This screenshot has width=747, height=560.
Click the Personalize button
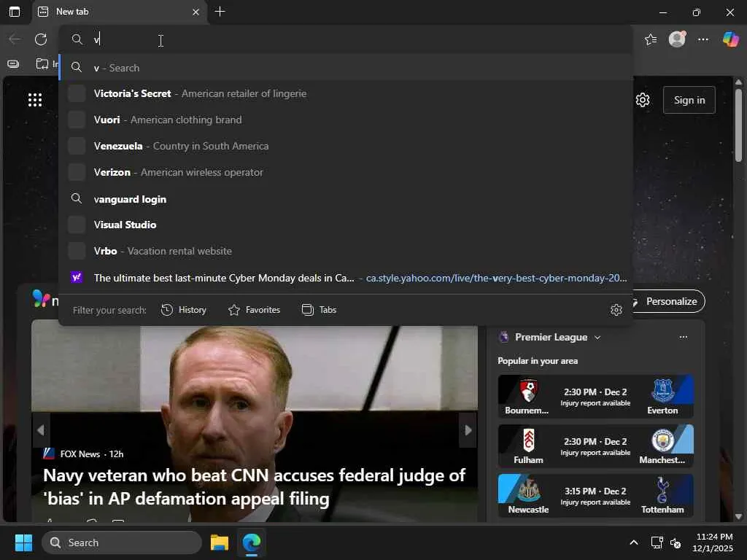click(x=668, y=301)
